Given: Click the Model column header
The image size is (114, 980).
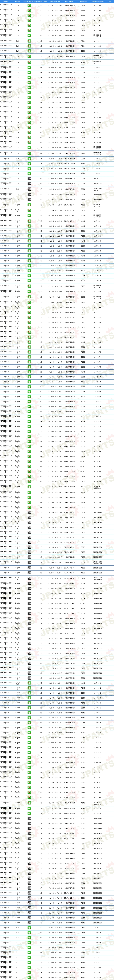Looking at the screenshot, I should tap(17, 1).
